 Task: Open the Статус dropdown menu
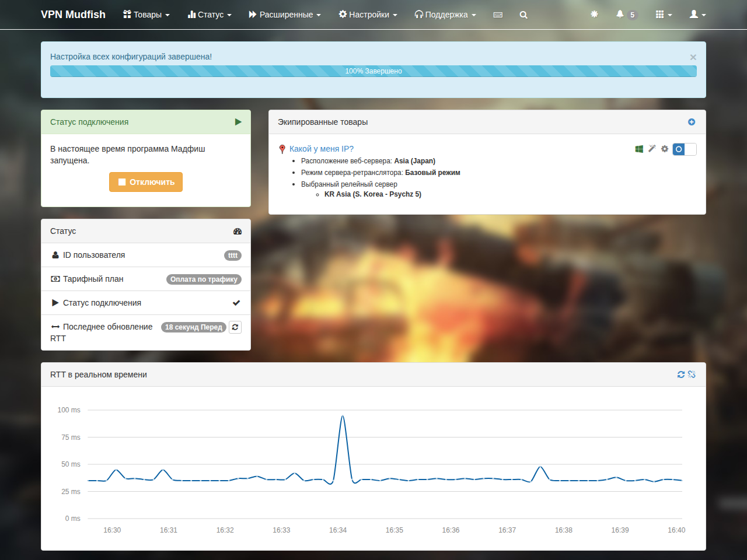210,15
